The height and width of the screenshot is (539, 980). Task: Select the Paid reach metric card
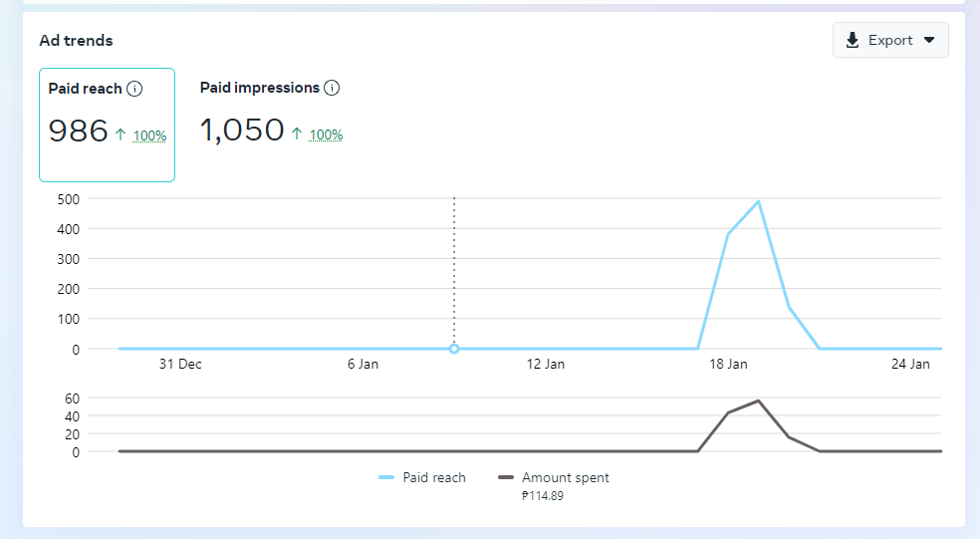(x=107, y=125)
